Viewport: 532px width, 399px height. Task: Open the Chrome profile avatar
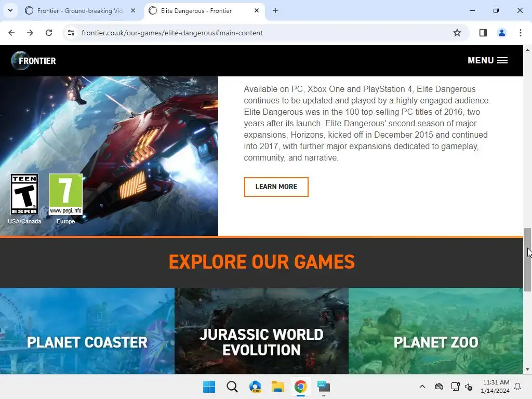pyautogui.click(x=502, y=33)
